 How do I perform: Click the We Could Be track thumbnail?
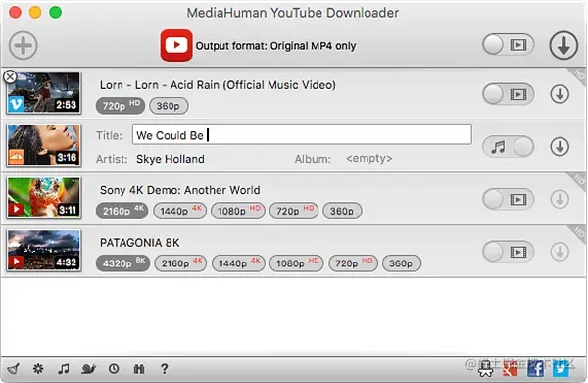43,145
